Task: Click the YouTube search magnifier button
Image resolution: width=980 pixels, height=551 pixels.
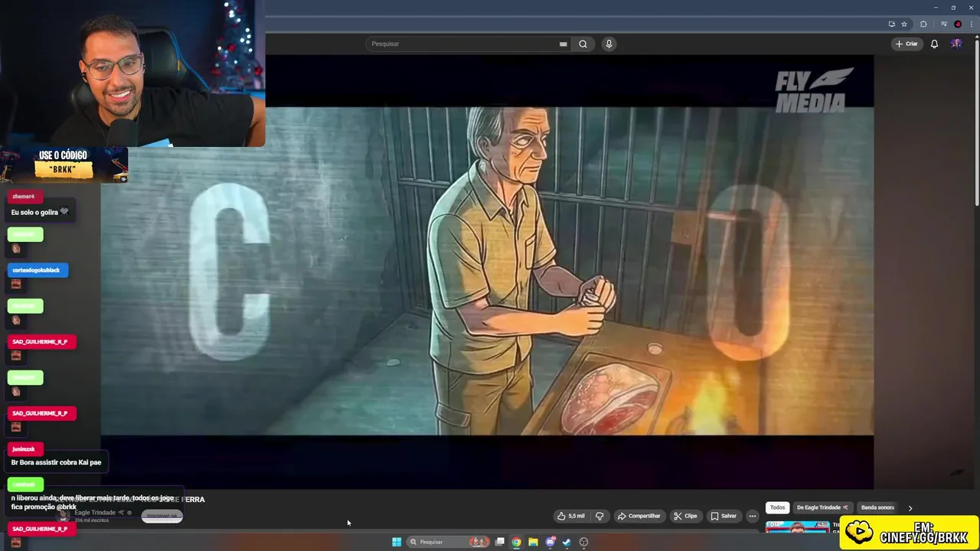Action: pos(583,44)
